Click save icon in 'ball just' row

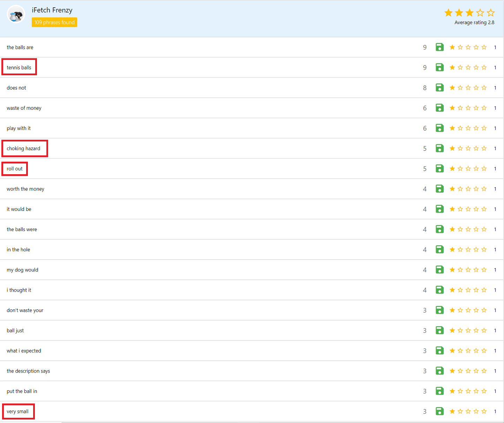point(439,330)
